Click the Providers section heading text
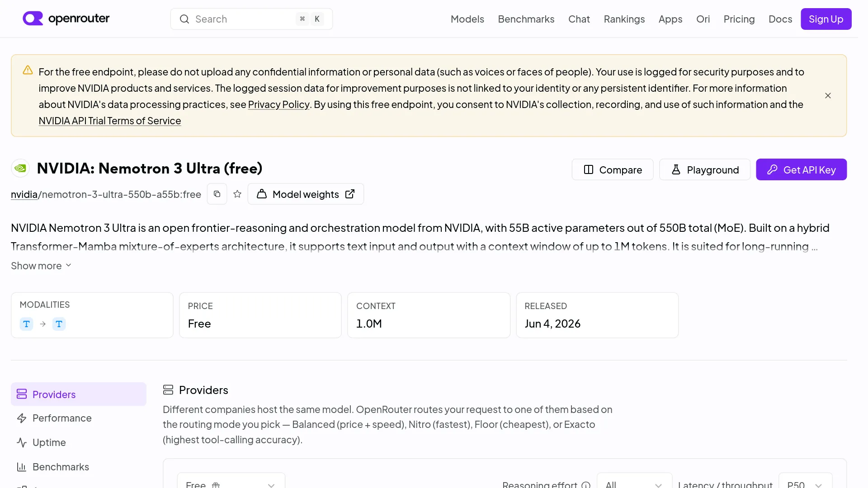Screen dimensions: 868x488 click(203, 390)
